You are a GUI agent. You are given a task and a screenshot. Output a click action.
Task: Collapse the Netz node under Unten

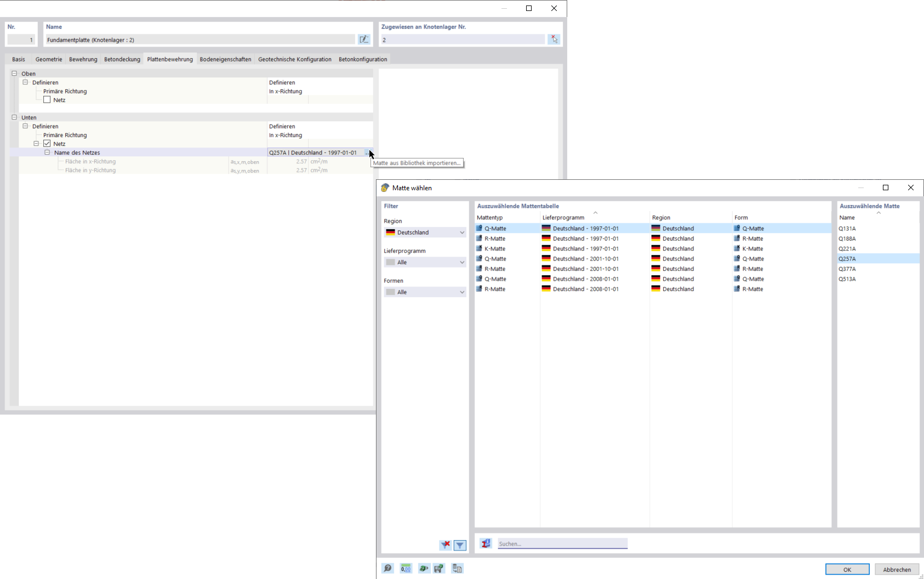(x=36, y=144)
